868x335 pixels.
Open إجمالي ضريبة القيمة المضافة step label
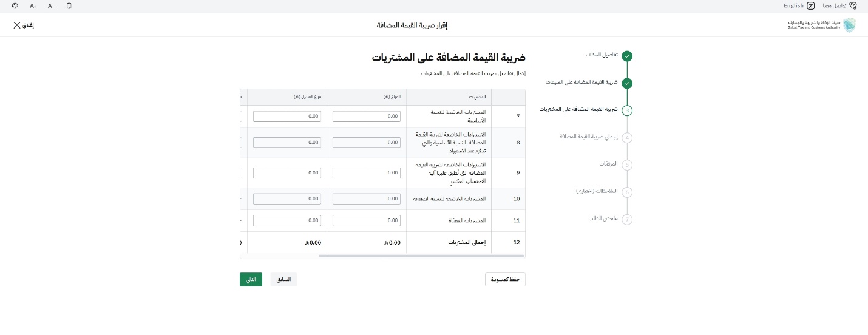coord(589,137)
